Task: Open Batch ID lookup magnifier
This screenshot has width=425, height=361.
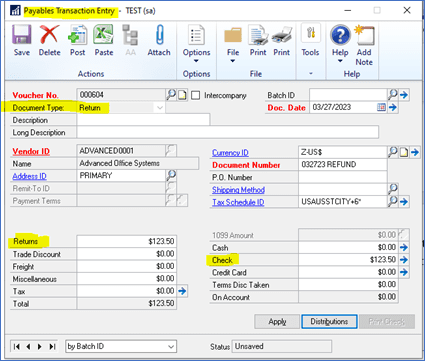Action: pyautogui.click(x=393, y=95)
